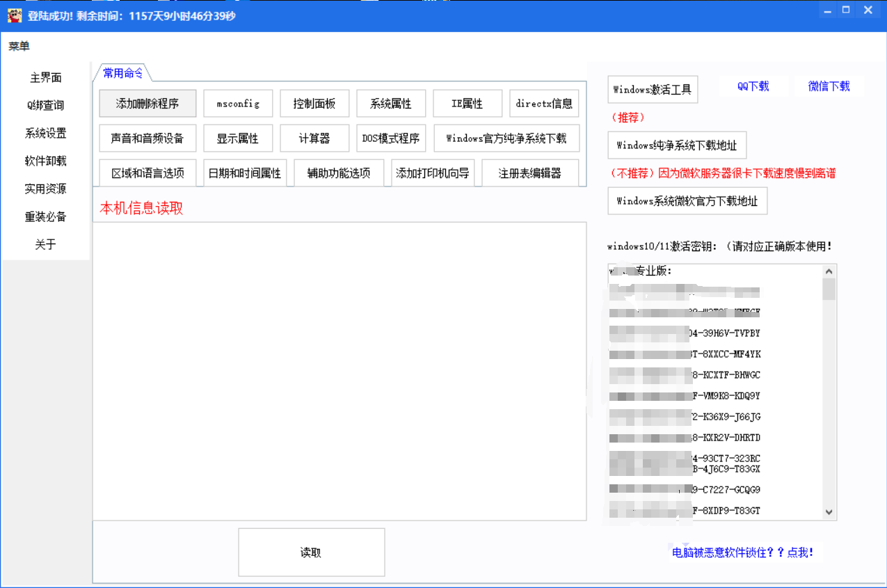The image size is (887, 588).
Task: Click inside 本机信息读取 text area
Action: tap(339, 371)
